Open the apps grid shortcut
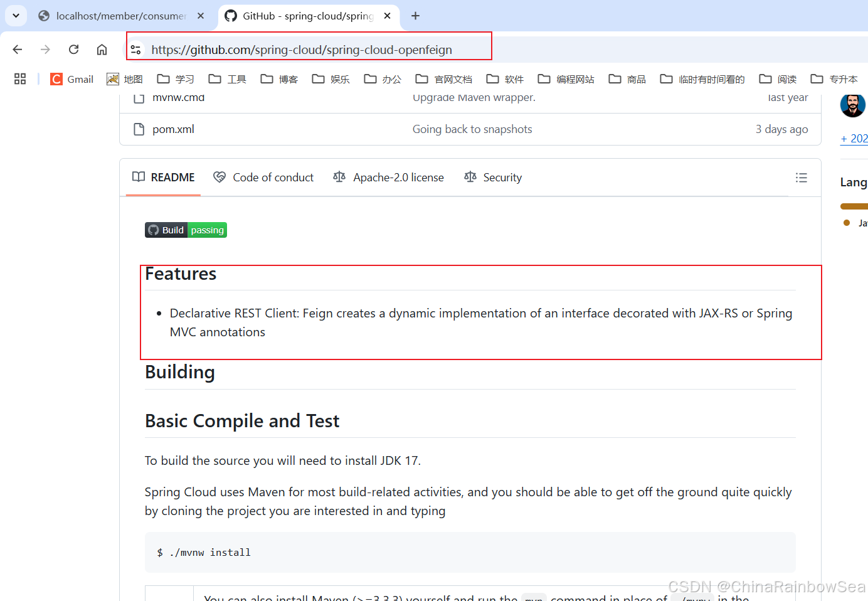 tap(20, 79)
